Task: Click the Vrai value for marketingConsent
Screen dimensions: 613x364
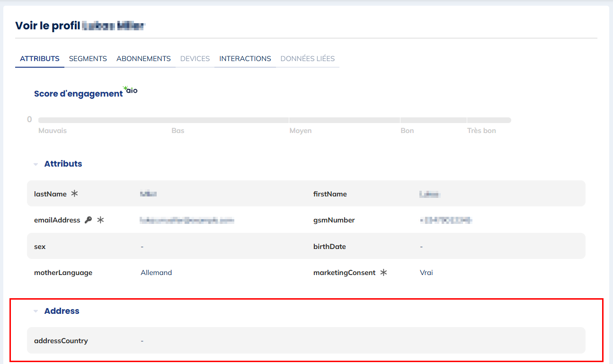Action: click(x=426, y=273)
